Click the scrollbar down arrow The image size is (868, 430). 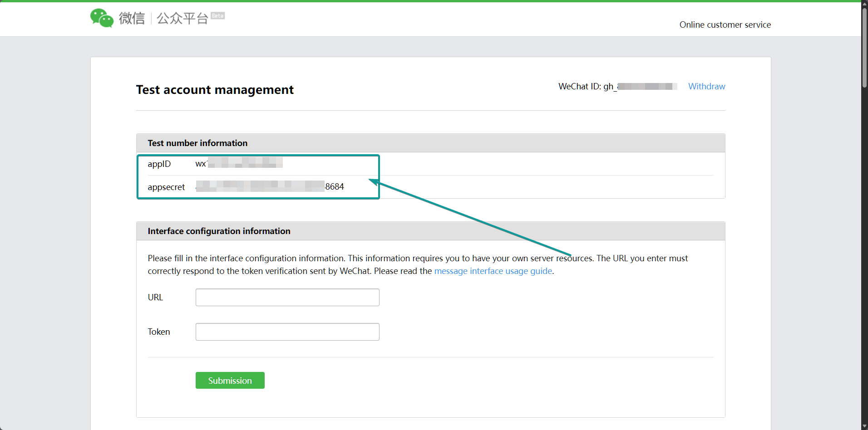point(864,426)
